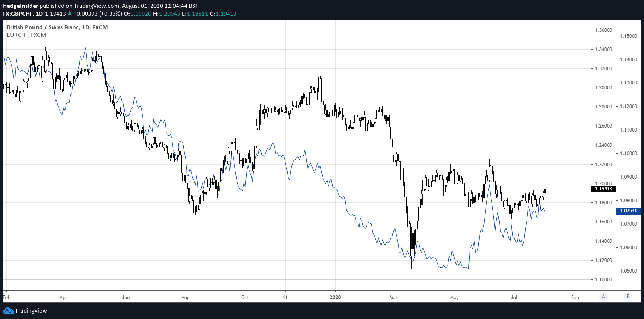
Task: Click the 1.36000 price scale value
Action: 603,30
